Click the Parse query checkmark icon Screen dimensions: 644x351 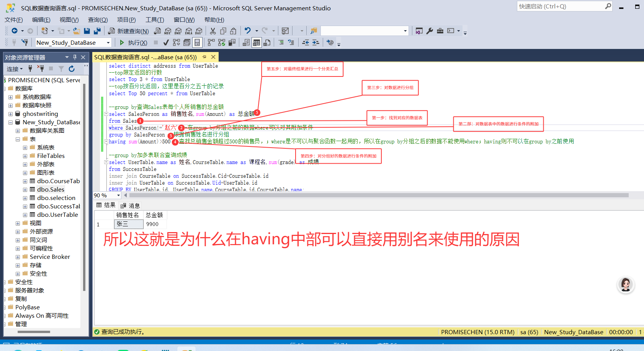click(x=166, y=42)
